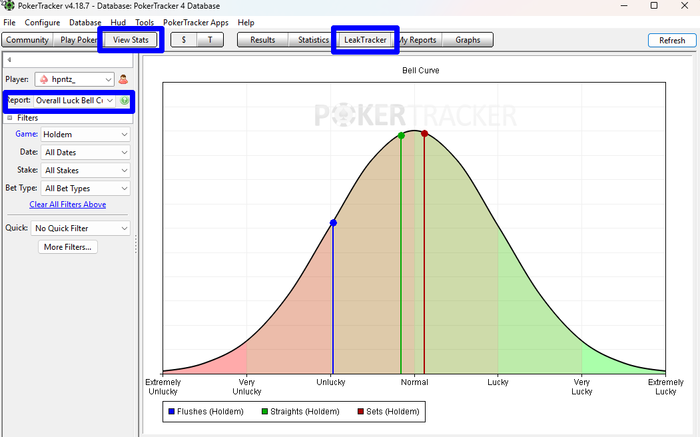Open the Date dropdown set to All Dates

85,152
